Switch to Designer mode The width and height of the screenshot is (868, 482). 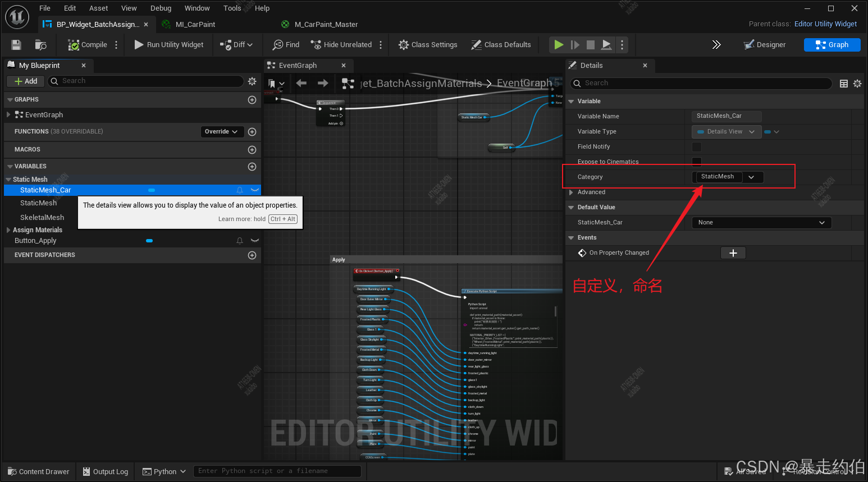point(765,45)
